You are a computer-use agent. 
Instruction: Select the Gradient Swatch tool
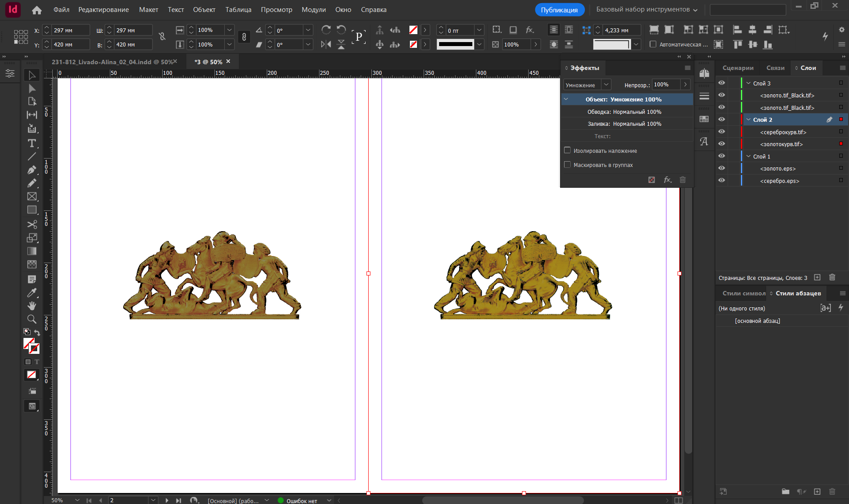point(32,251)
